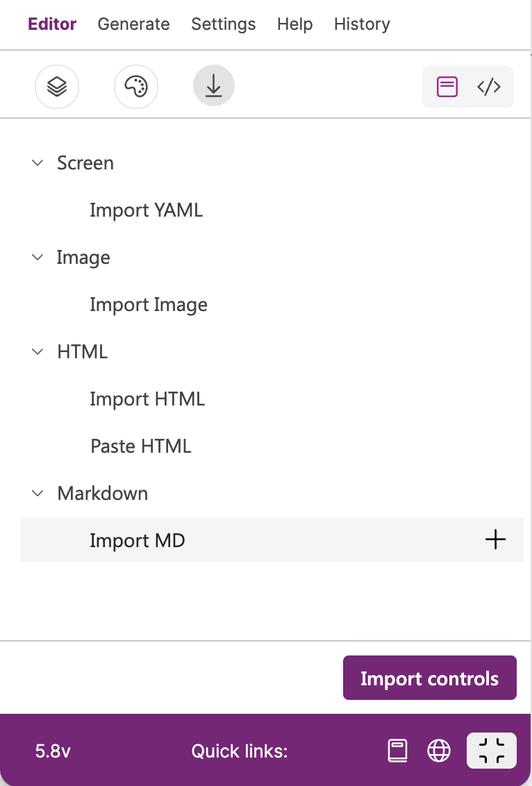Screen dimensions: 532x786
Task: Switch to the Generate tab
Action: click(133, 24)
